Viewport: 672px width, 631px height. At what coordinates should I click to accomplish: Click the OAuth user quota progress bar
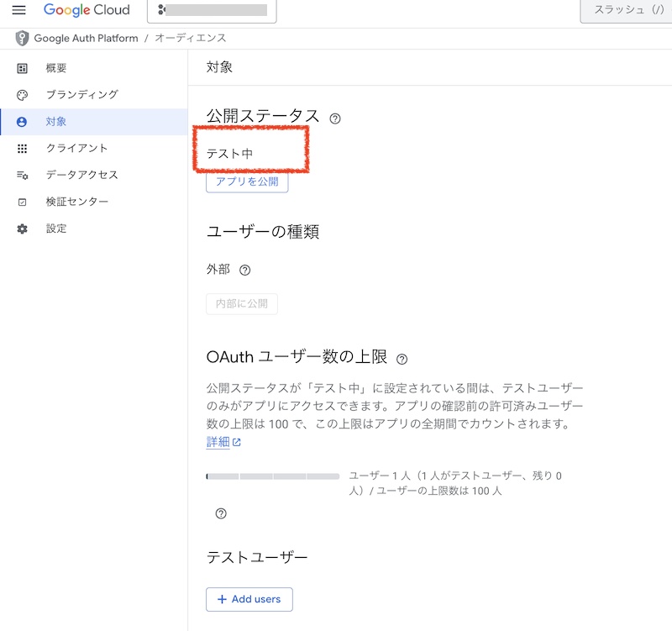(272, 476)
